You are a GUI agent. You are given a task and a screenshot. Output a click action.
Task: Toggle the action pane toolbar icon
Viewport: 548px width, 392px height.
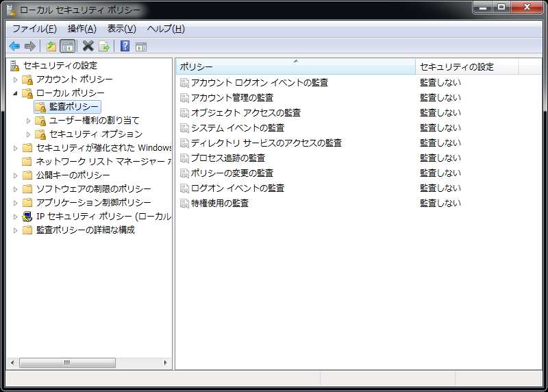click(141, 47)
